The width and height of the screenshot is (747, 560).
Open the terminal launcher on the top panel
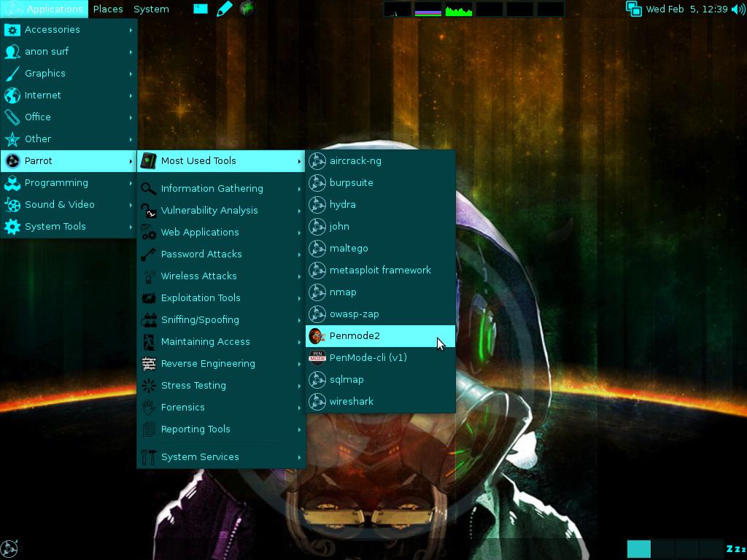[199, 9]
